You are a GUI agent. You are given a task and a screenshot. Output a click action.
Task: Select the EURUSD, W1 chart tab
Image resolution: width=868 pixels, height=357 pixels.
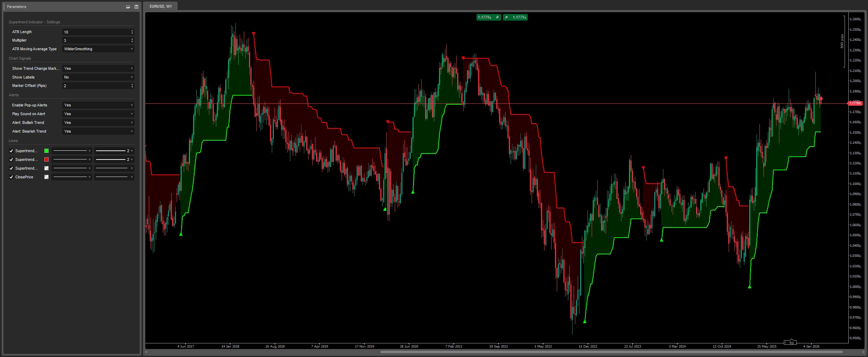160,6
